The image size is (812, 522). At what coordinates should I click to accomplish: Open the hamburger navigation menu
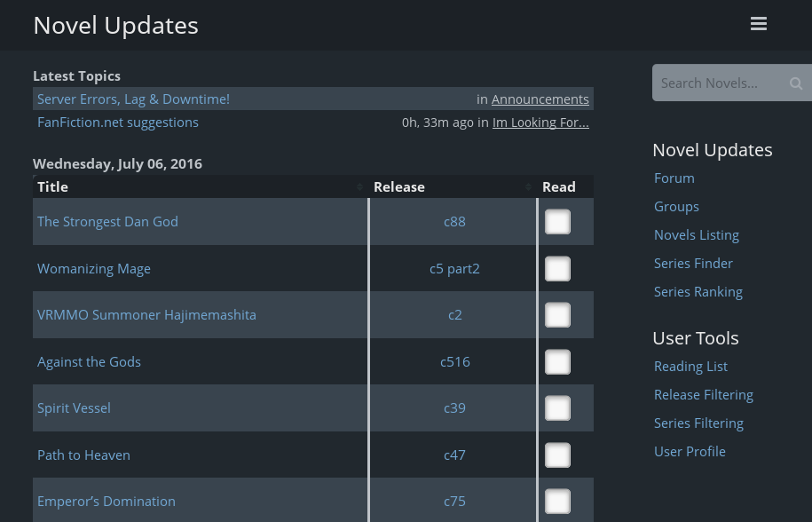click(x=759, y=23)
